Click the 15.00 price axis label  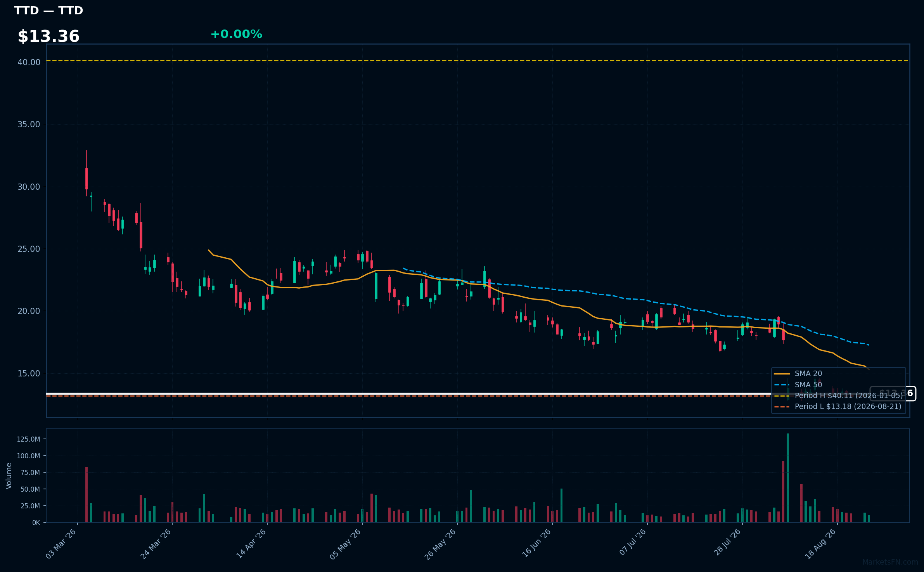click(x=29, y=373)
